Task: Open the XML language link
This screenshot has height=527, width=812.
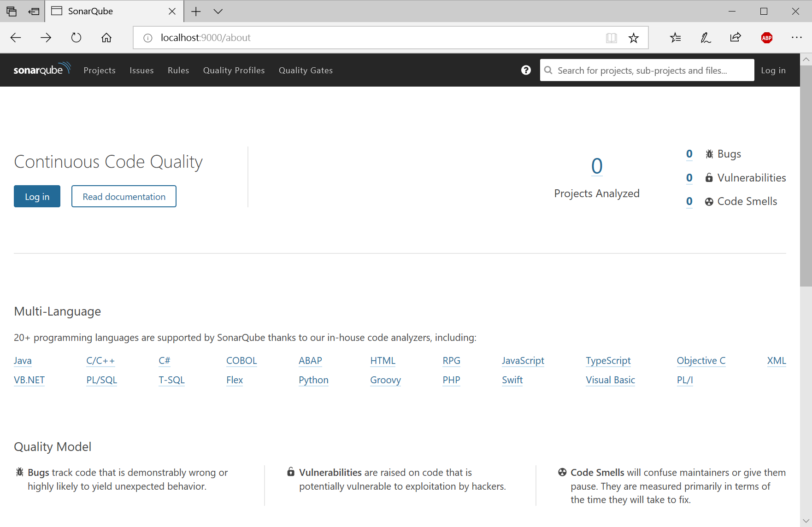Action: [777, 361]
